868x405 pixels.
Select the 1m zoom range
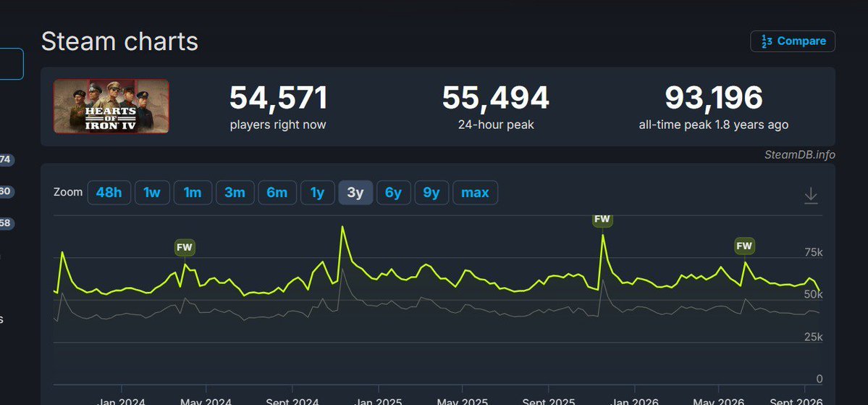(193, 193)
